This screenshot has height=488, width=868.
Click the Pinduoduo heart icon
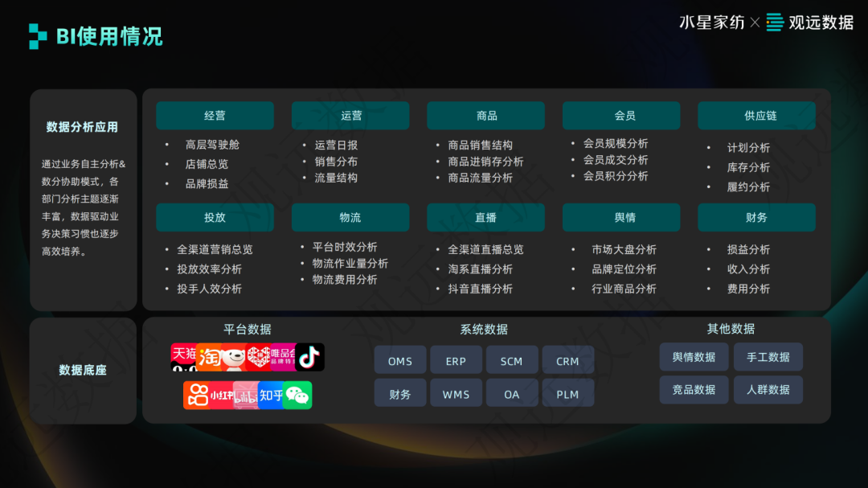click(258, 357)
